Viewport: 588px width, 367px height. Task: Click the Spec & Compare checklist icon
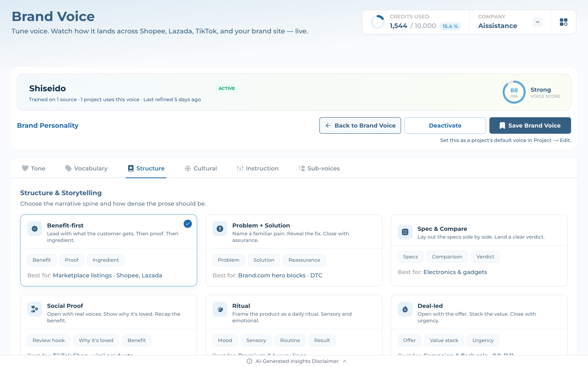tap(405, 232)
